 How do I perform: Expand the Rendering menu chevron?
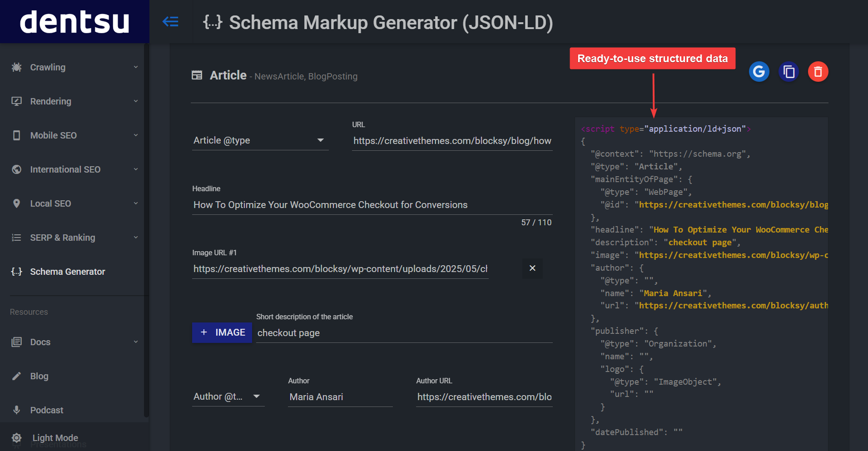coord(136,101)
